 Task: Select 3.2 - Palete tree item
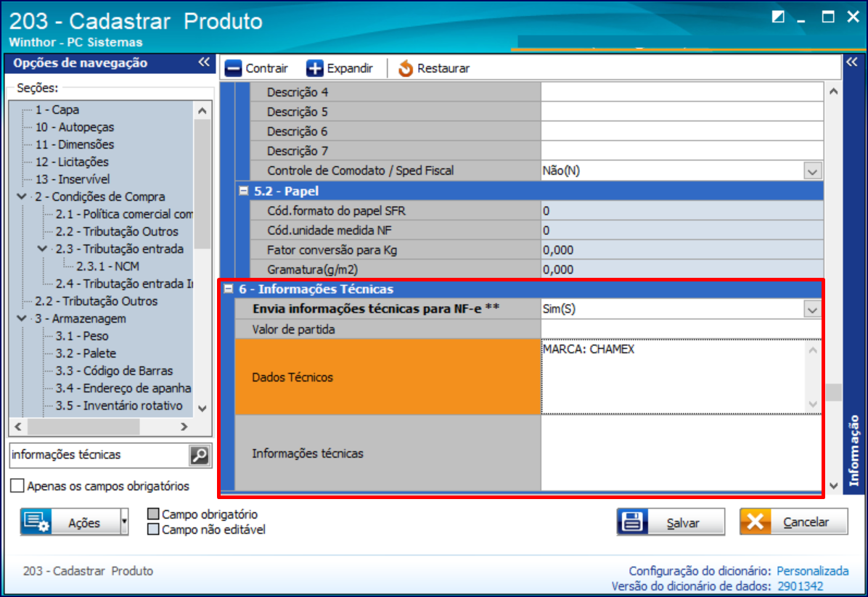point(86,353)
